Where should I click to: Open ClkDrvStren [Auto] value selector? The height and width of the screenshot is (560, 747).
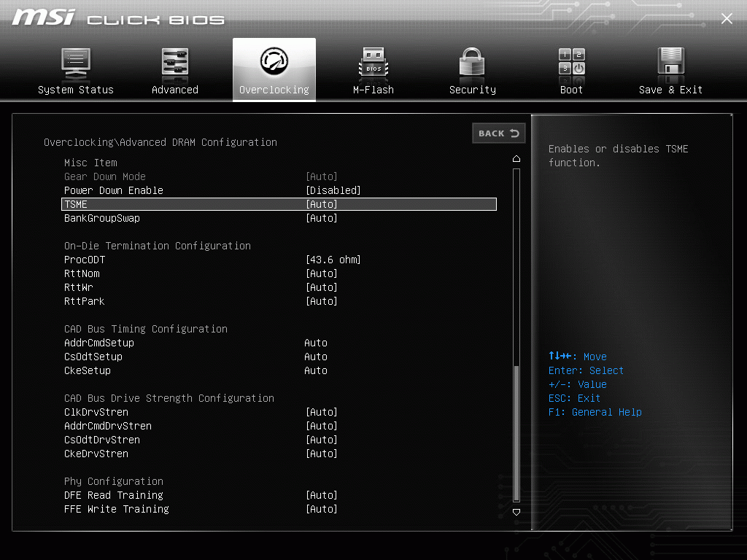pyautogui.click(x=322, y=412)
